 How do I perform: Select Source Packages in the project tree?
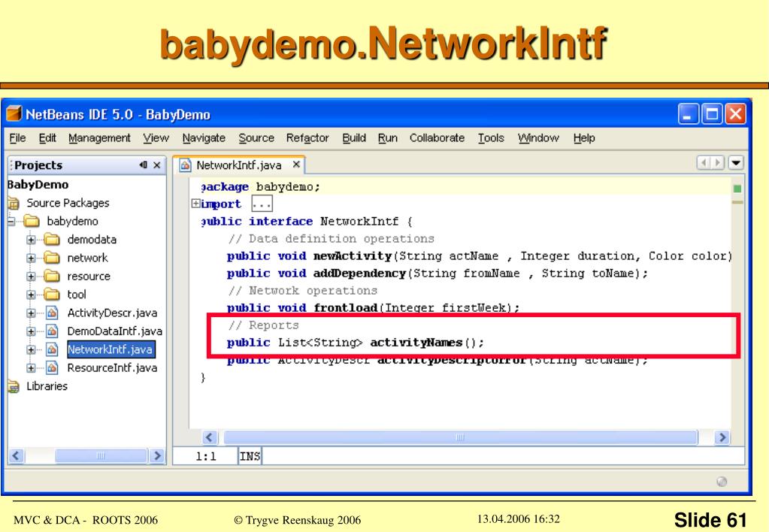[x=68, y=203]
